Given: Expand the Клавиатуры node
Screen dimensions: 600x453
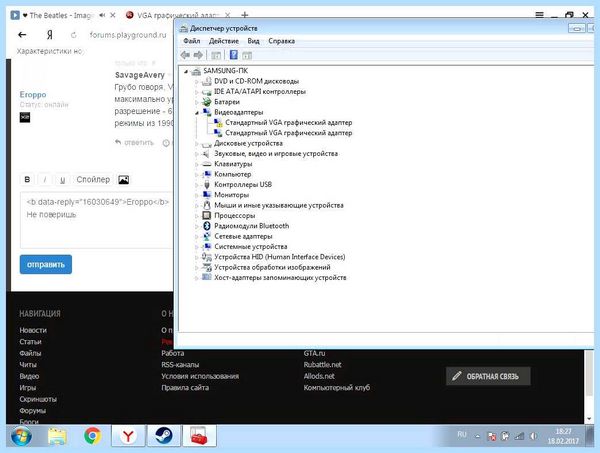Looking at the screenshot, I should click(197, 164).
